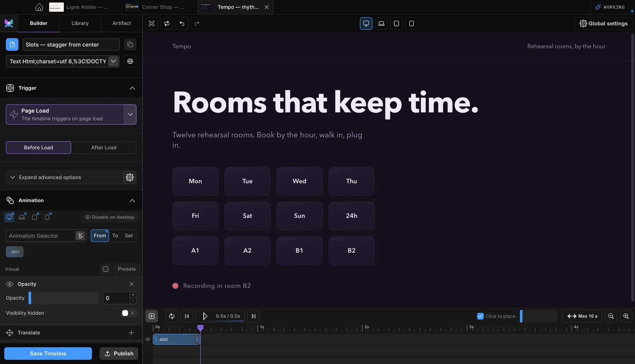635x364 pixels.
Task: Add a new timeline track
Action: (152, 316)
